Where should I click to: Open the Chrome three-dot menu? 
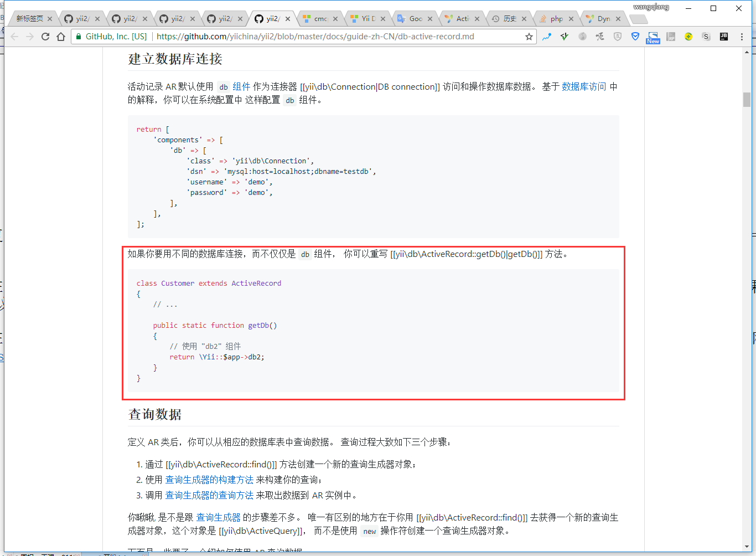(x=742, y=37)
